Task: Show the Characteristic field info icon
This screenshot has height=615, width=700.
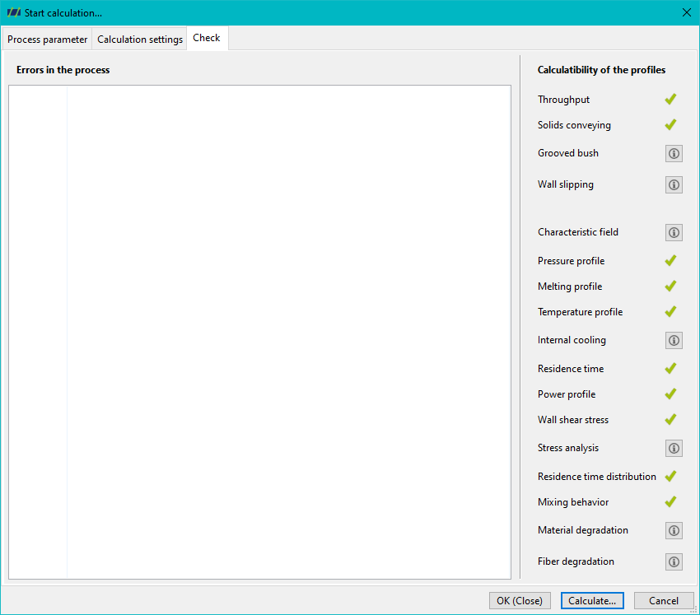Action: point(674,232)
